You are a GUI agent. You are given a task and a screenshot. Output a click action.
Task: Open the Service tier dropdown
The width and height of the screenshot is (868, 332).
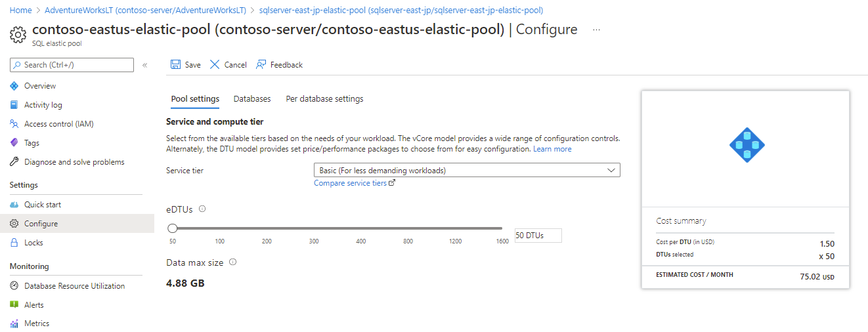click(x=467, y=171)
